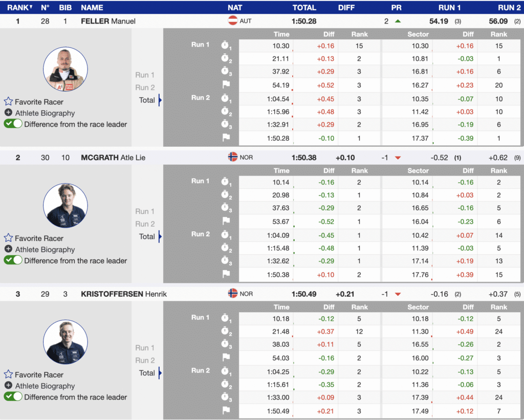Click the star icon beside Feller's Favorite Racer

point(8,102)
